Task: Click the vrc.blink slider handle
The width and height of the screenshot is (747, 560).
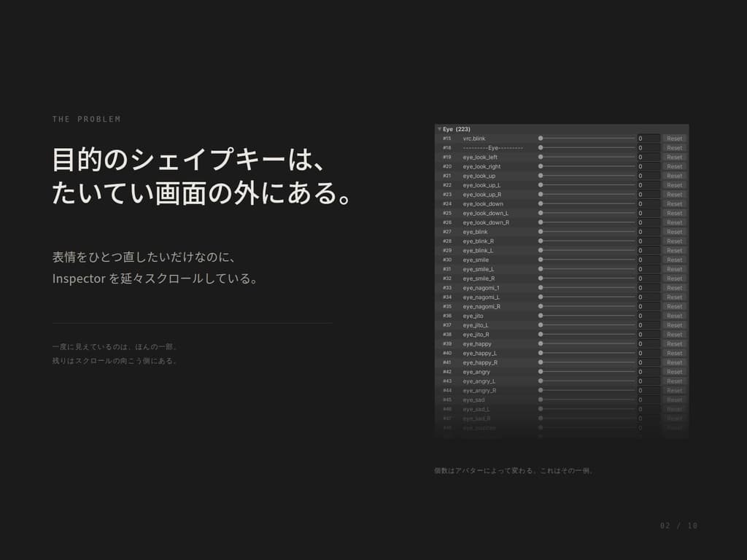Action: tap(541, 139)
